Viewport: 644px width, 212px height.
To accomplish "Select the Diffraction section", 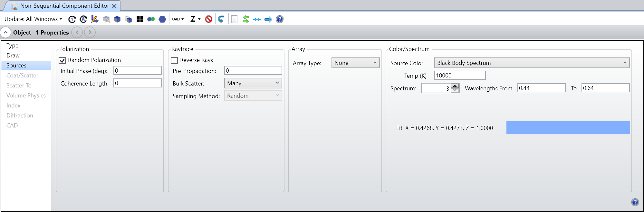I will pos(26,116).
